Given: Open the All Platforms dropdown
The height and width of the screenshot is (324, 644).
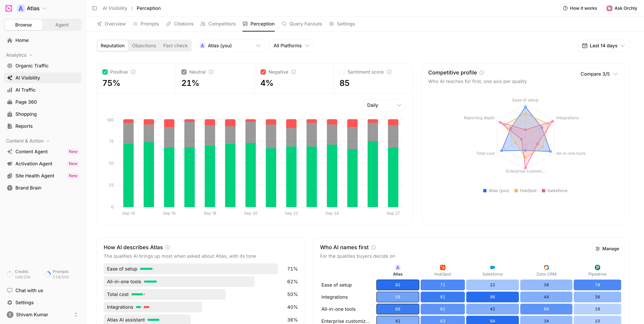Looking at the screenshot, I should (x=291, y=46).
